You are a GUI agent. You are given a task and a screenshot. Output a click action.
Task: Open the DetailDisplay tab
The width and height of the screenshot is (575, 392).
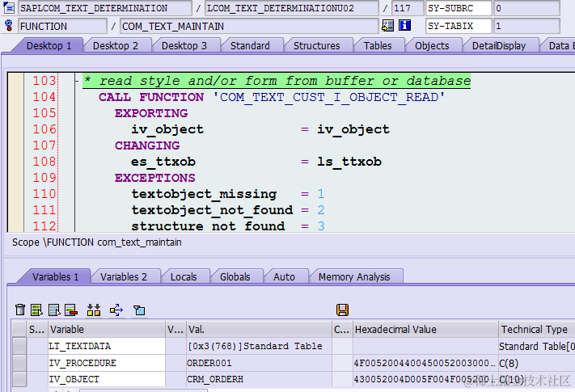[499, 46]
